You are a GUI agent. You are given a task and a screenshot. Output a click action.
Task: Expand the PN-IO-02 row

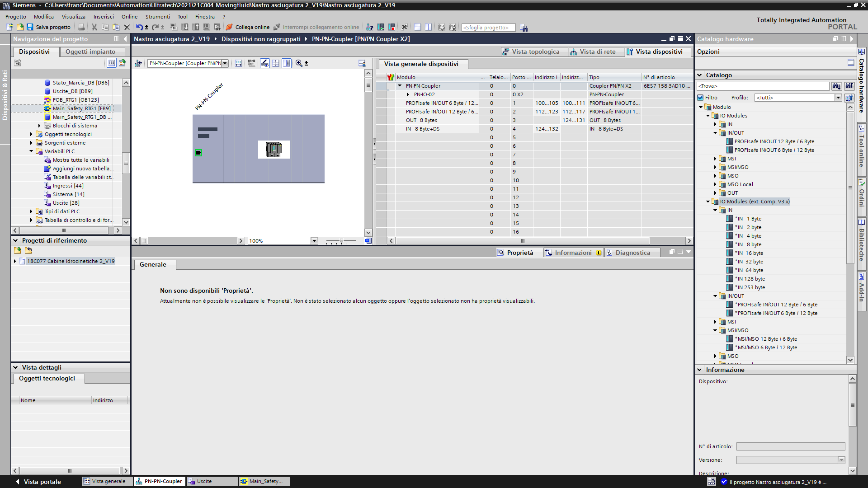(408, 94)
